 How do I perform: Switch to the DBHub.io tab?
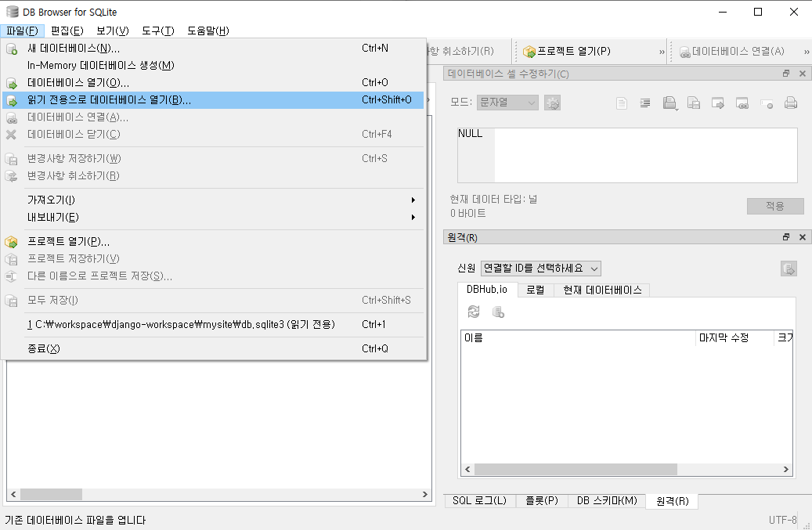(487, 290)
